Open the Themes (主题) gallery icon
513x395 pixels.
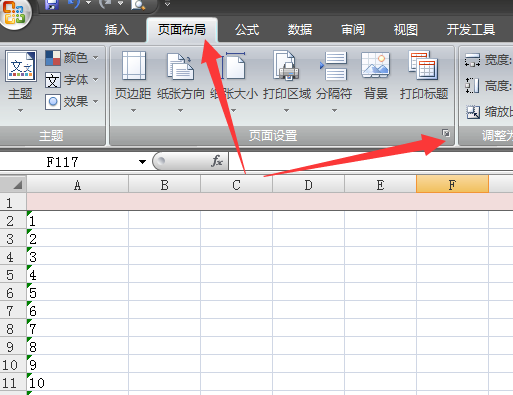(21, 66)
